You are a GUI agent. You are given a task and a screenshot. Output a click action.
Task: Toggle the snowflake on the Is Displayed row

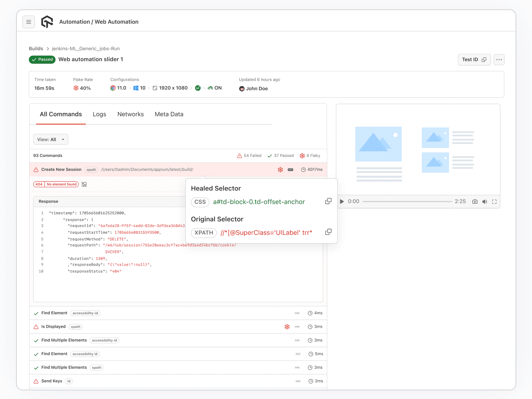tap(287, 326)
